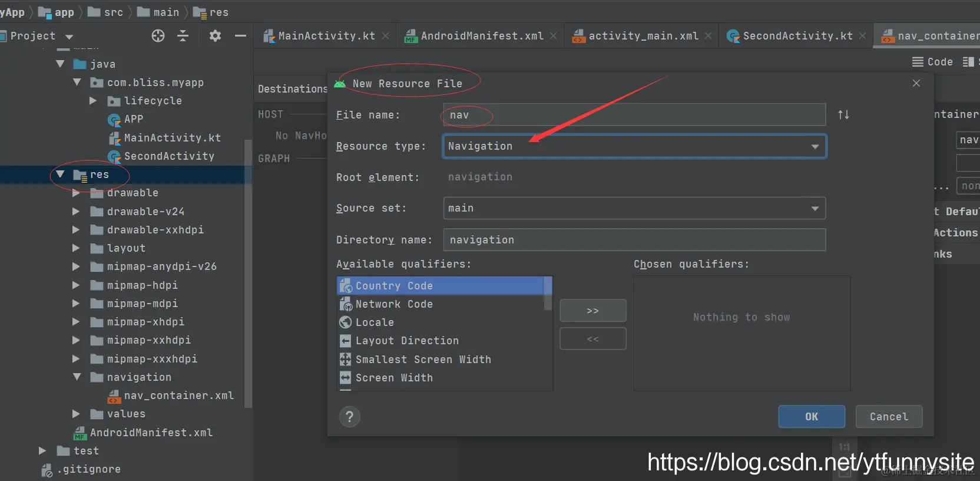This screenshot has width=980, height=481.
Task: Click the collapse all icon in Project panel
Action: coord(183,36)
